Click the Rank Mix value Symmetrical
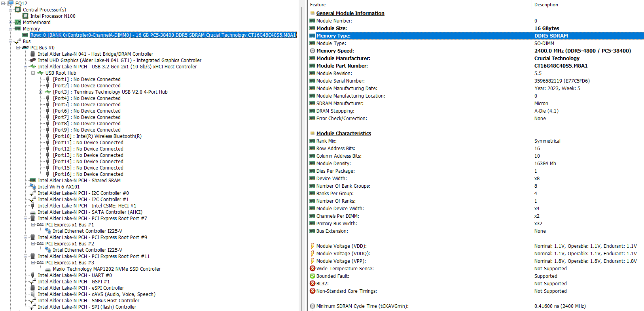 click(x=547, y=141)
